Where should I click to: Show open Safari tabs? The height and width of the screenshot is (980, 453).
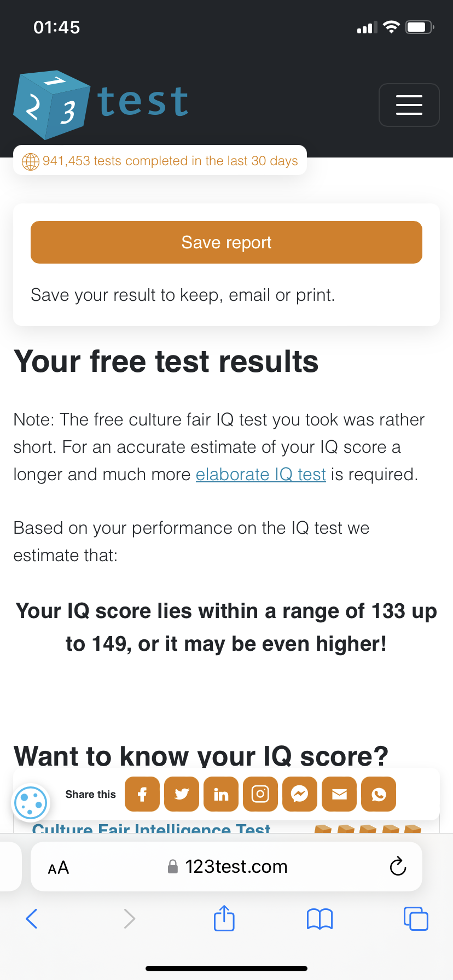(416, 919)
